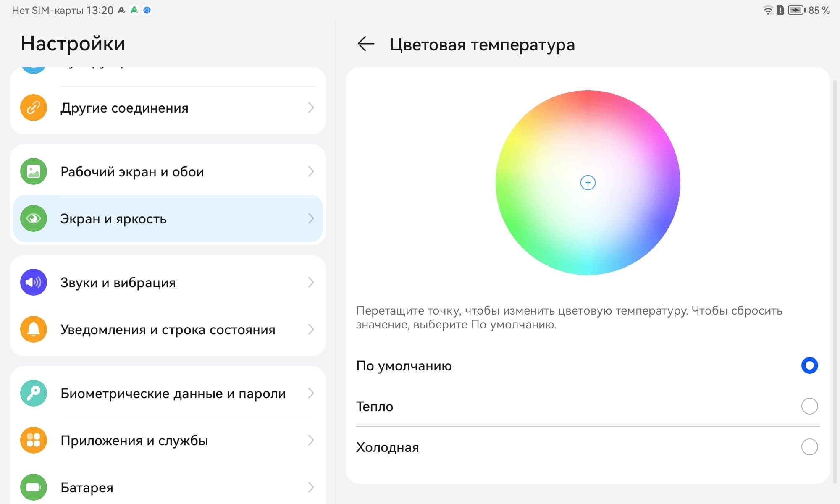The image size is (840, 504).
Task: Tap the green eye display icon
Action: [34, 218]
